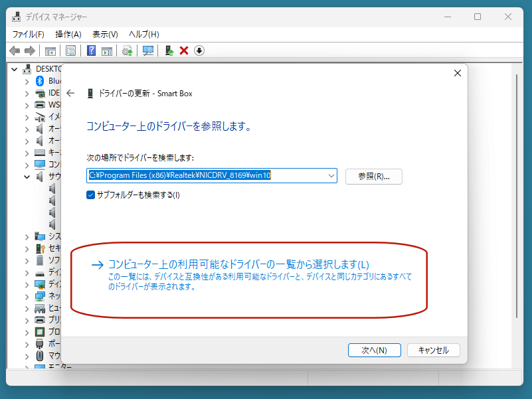Click the IDE controller category icon

(40, 94)
